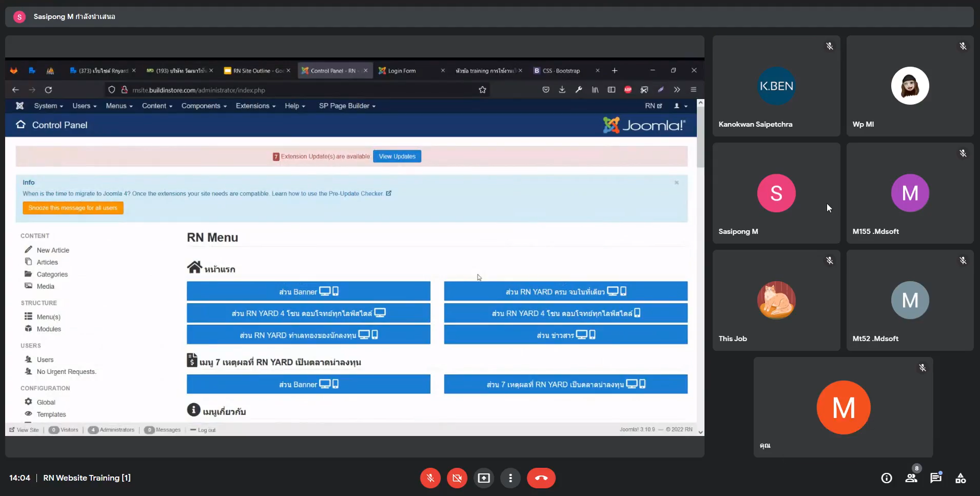Expand the Extensions dropdown menu

(x=255, y=106)
